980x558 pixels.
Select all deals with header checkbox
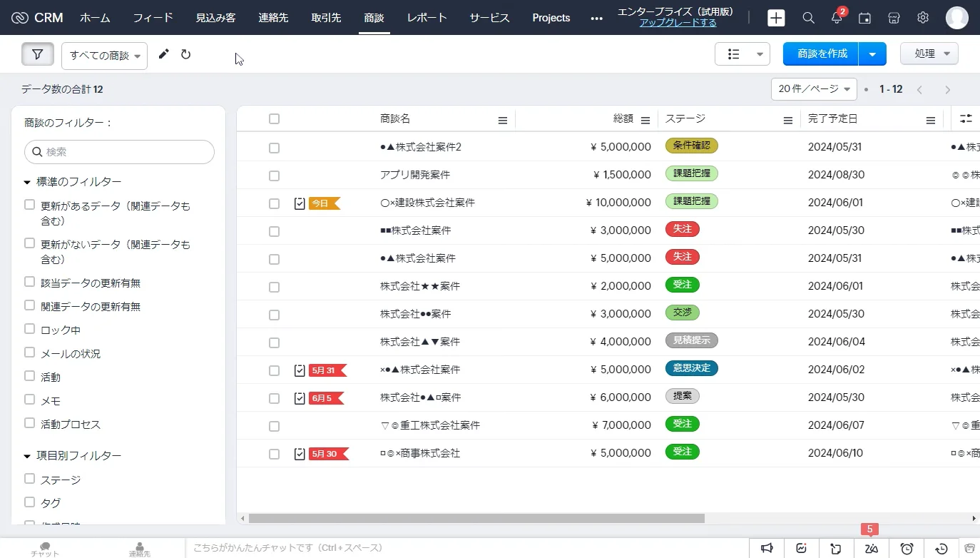point(274,119)
